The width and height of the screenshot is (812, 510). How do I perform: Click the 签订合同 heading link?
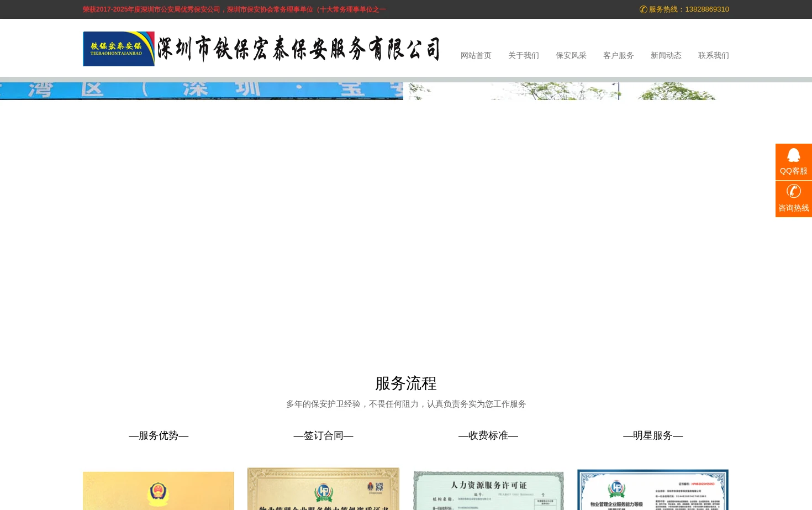click(323, 435)
